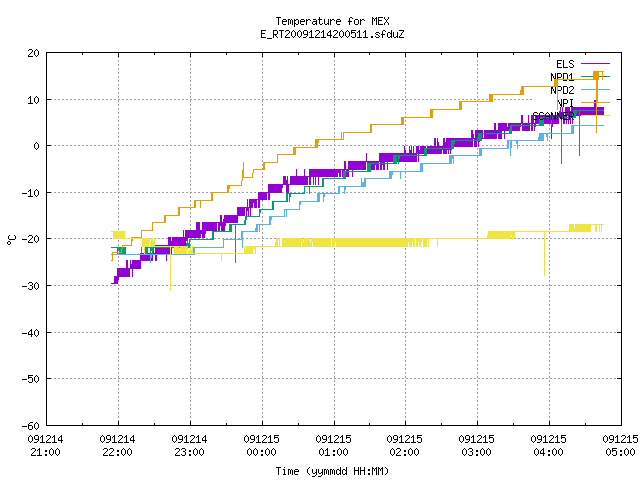The height and width of the screenshot is (480, 640).
Task: Select the filename E_RT20091214200511.sfduZ subtitle
Action: tap(332, 34)
